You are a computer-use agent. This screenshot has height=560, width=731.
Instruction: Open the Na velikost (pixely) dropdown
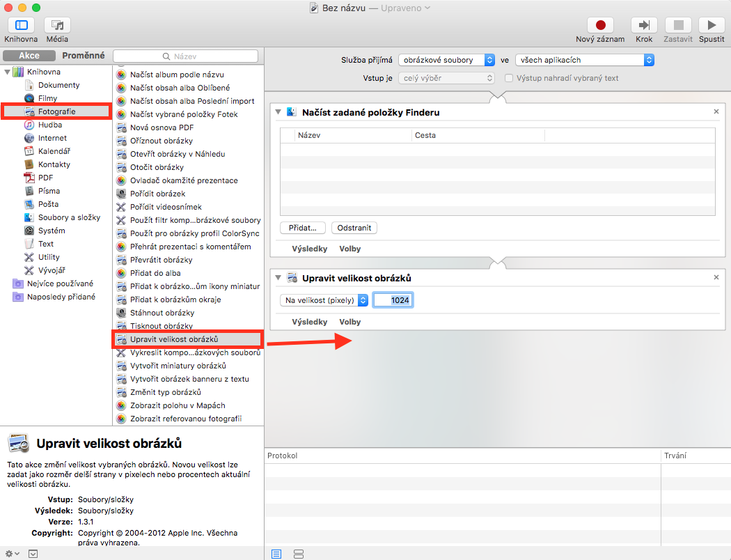pos(324,300)
